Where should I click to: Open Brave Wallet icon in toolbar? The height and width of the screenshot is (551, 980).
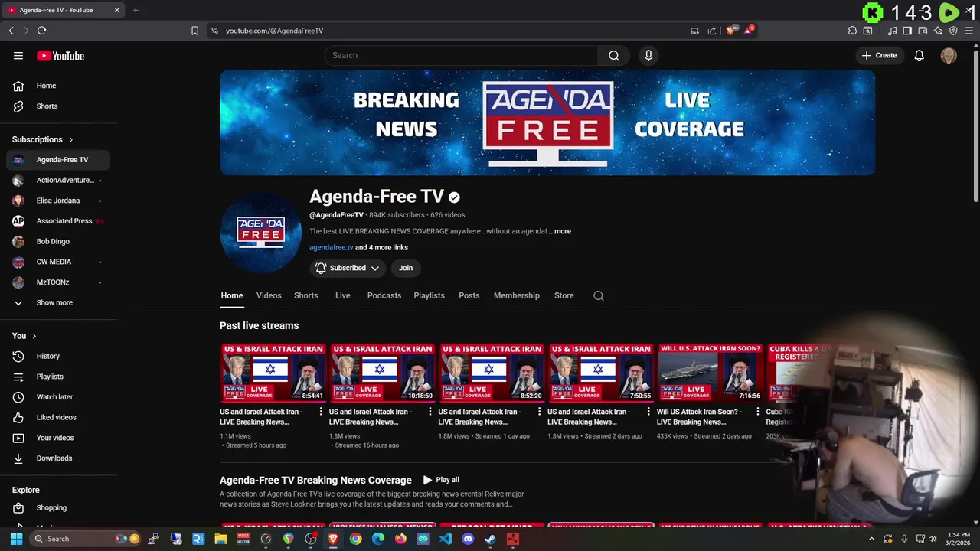click(x=923, y=31)
